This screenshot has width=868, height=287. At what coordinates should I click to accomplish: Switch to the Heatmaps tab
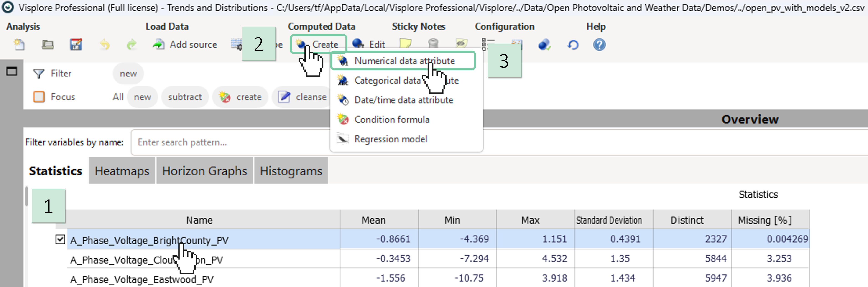[122, 171]
